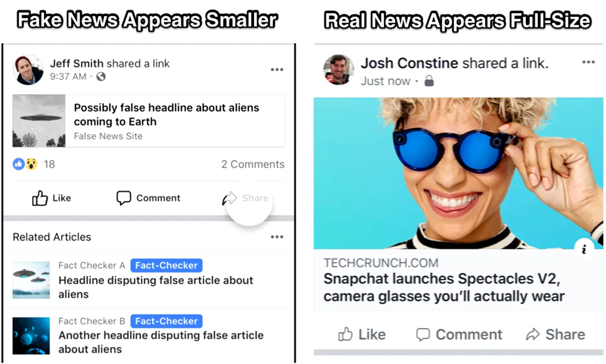Comment on Jeff Smith's post

tap(148, 198)
